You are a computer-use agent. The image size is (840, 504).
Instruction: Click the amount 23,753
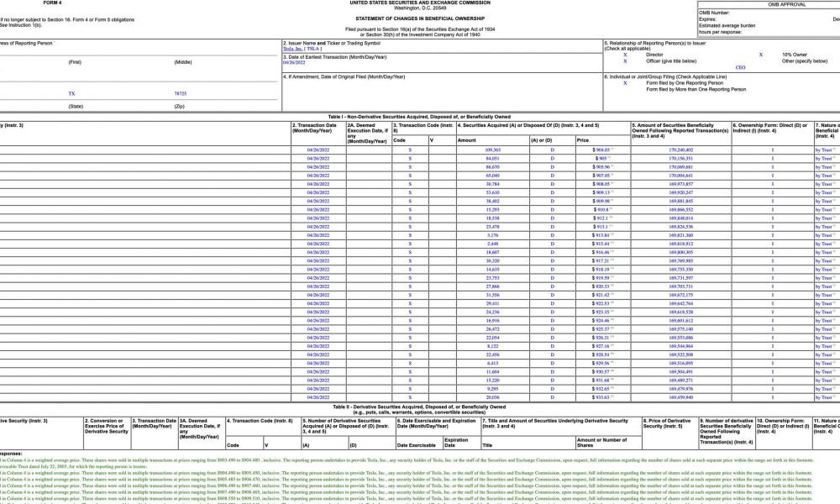pos(492,278)
